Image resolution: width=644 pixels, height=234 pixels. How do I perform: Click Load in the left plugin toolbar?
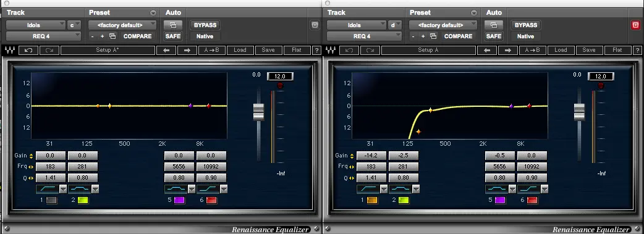pyautogui.click(x=240, y=50)
